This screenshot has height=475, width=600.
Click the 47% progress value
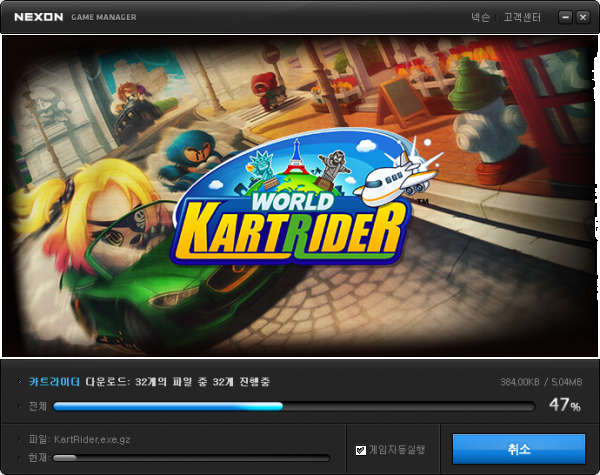pyautogui.click(x=565, y=405)
